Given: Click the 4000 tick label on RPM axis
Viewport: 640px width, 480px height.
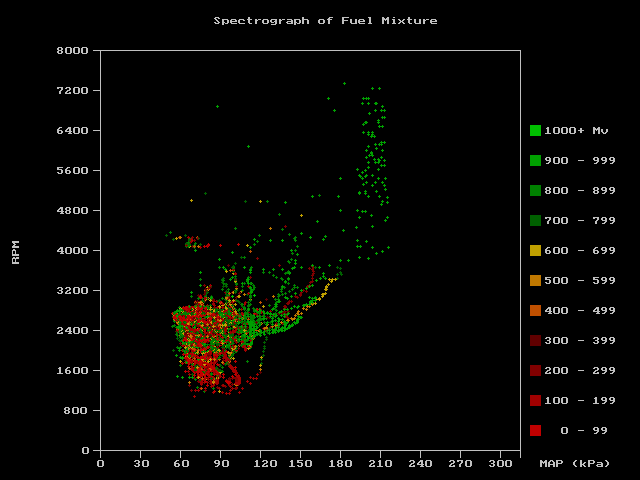Looking at the screenshot, I should (x=72, y=250).
